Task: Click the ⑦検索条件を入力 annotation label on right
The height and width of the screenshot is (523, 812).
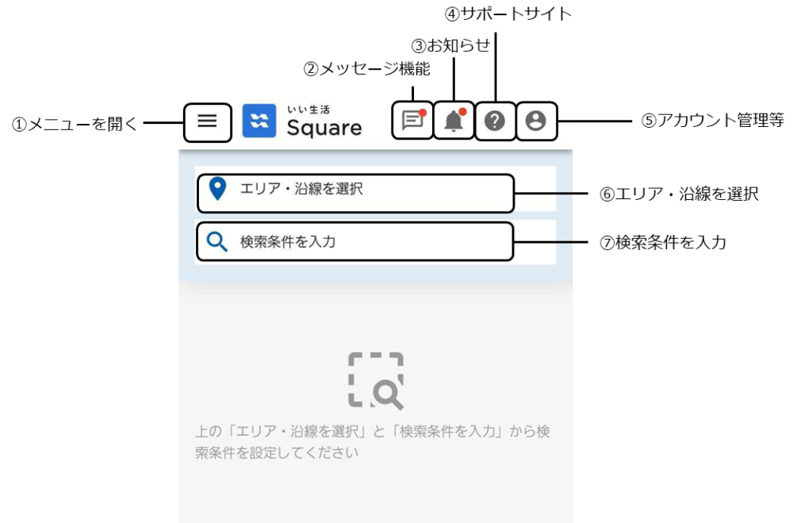Action: (x=663, y=243)
